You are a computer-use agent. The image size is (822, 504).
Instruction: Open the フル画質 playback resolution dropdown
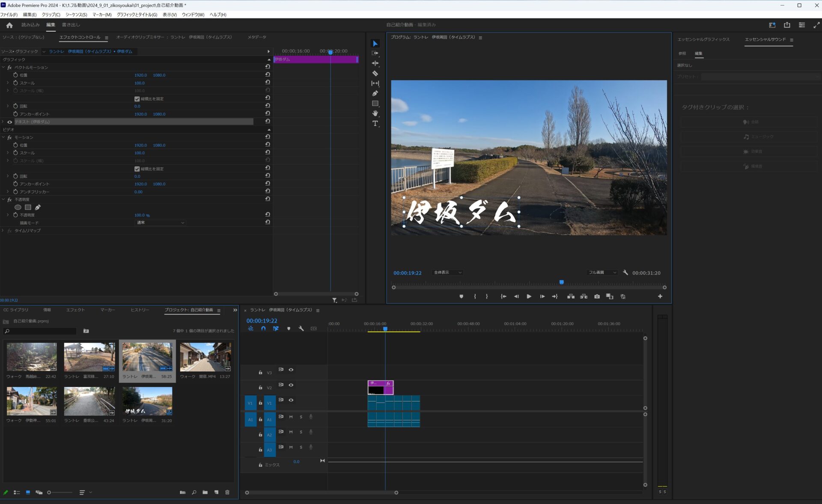pos(602,272)
